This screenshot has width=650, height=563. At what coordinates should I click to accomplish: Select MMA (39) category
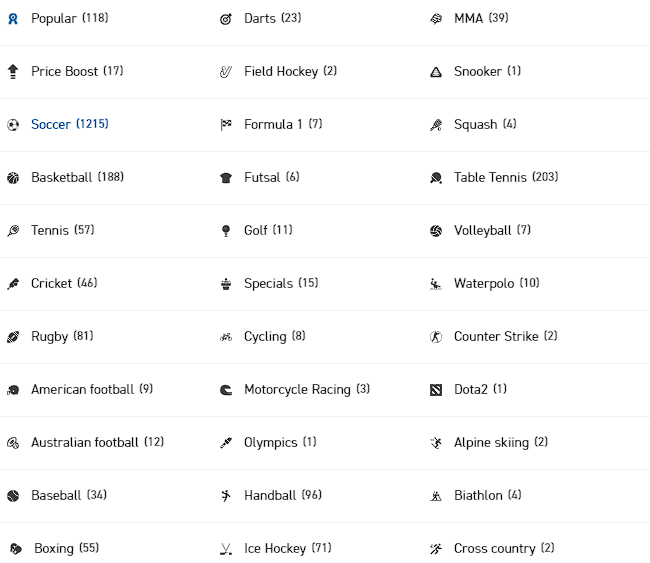click(x=481, y=18)
